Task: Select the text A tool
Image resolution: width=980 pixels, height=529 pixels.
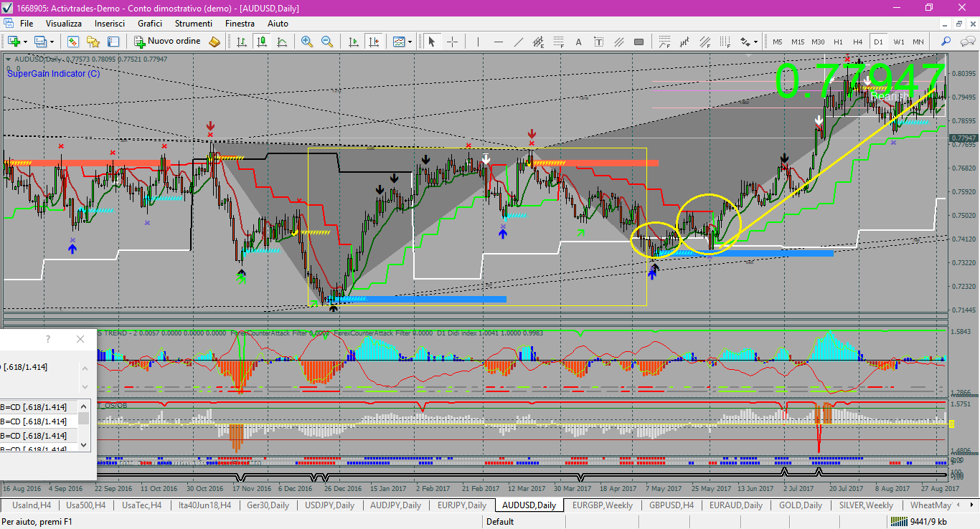Action: pyautogui.click(x=578, y=42)
